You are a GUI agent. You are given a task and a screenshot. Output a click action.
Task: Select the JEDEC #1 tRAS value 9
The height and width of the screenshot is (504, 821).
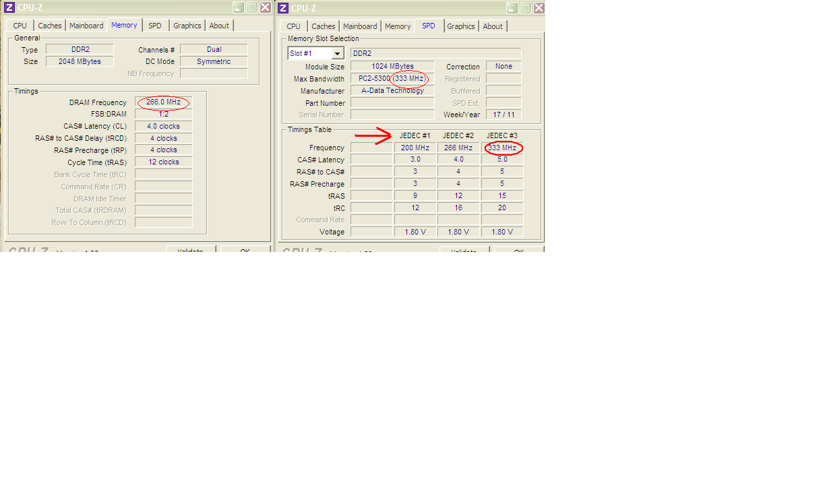415,196
